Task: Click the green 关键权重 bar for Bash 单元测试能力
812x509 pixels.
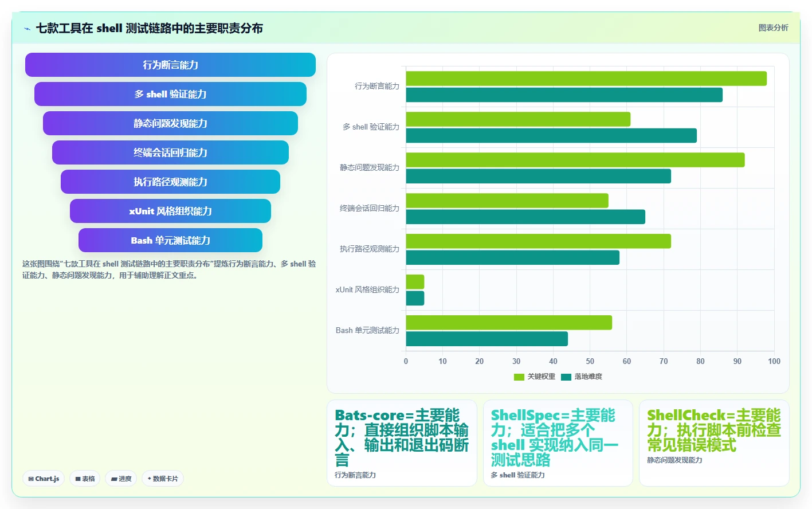Action: pyautogui.click(x=509, y=323)
